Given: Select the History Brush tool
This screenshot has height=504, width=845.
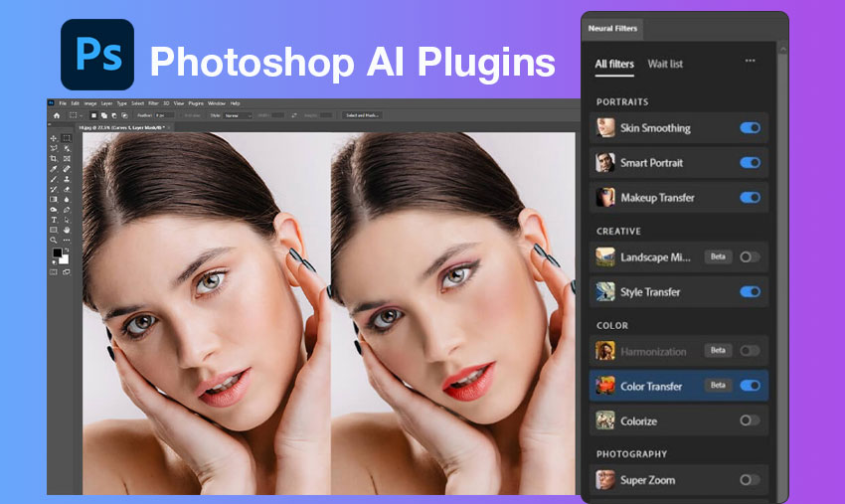Looking at the screenshot, I should [54, 189].
